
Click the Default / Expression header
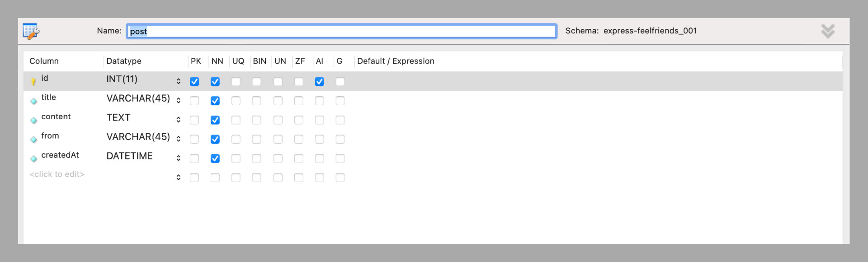tap(396, 61)
